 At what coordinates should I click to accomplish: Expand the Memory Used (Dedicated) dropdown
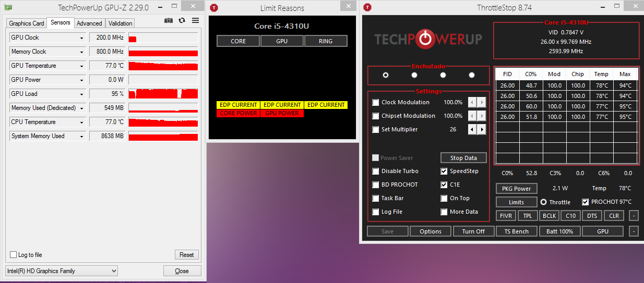[82, 108]
